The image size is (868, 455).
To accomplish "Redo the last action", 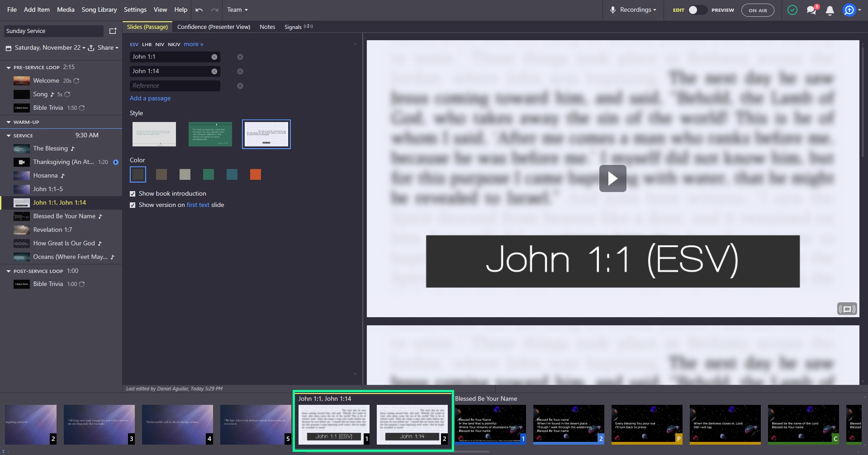I will pyautogui.click(x=215, y=9).
